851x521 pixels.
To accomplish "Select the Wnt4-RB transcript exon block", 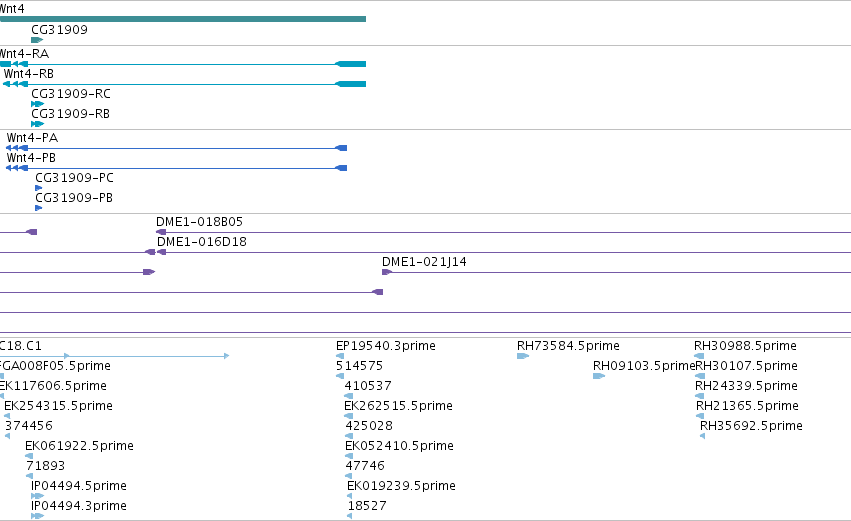I will [x=351, y=84].
